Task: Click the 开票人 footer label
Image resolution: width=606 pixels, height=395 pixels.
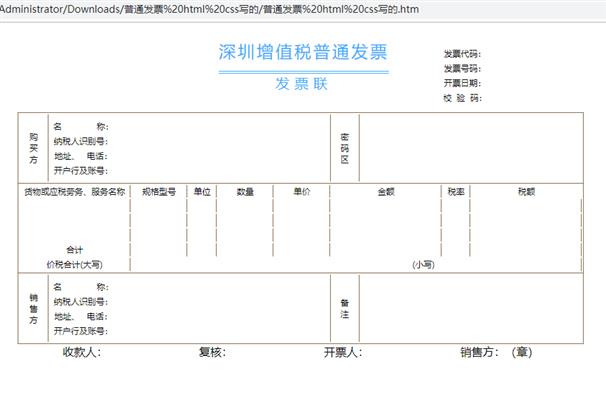Action: (343, 352)
